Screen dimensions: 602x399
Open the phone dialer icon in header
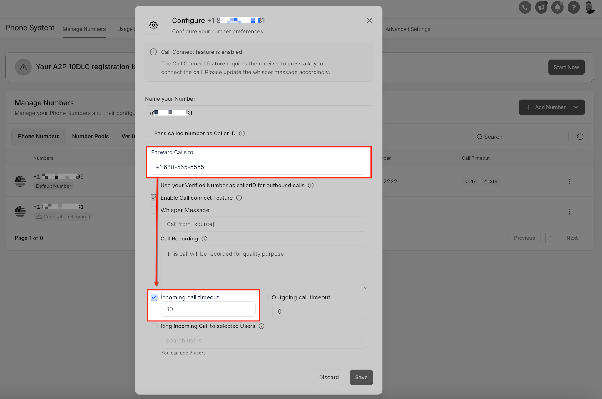(x=525, y=7)
